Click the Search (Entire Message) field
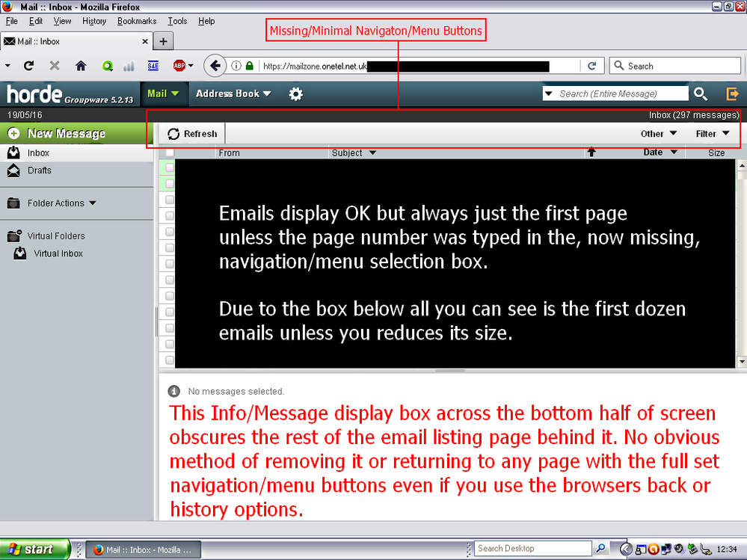This screenshot has width=747, height=560. click(x=621, y=93)
